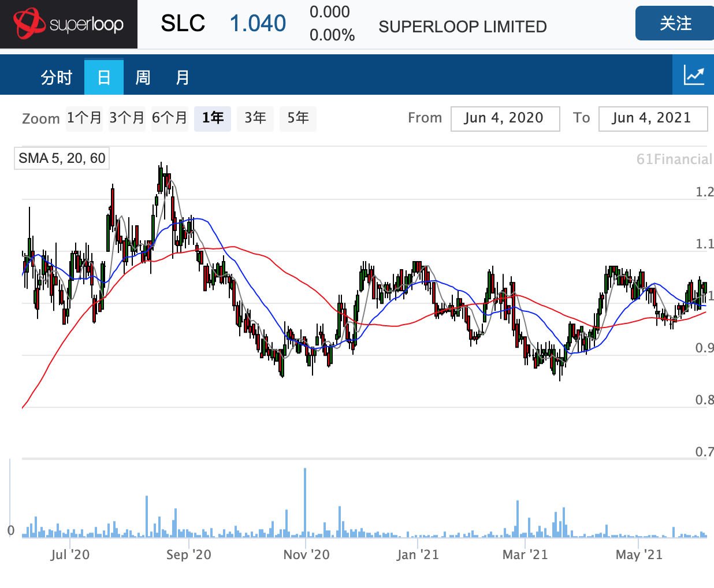Click the Jul '20 axis label
Viewport: 714px width, 588px height.
(70, 554)
